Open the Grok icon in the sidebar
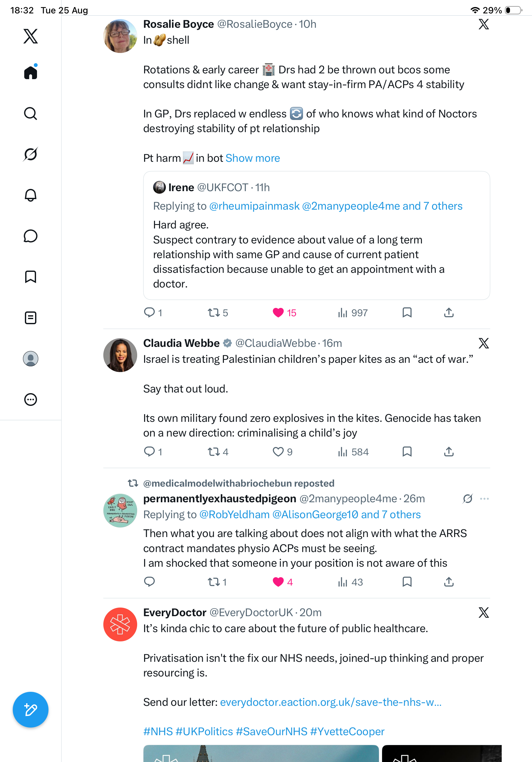The height and width of the screenshot is (762, 532). [x=31, y=154]
